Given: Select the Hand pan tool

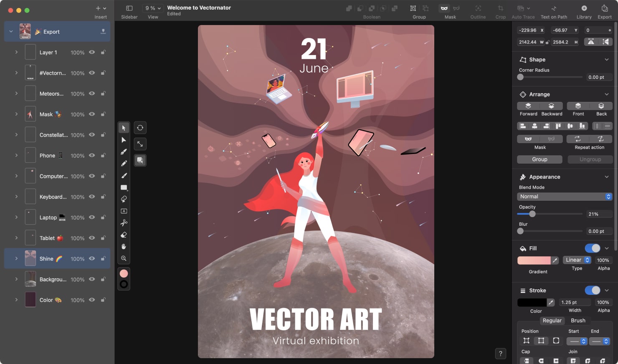Looking at the screenshot, I should point(124,247).
